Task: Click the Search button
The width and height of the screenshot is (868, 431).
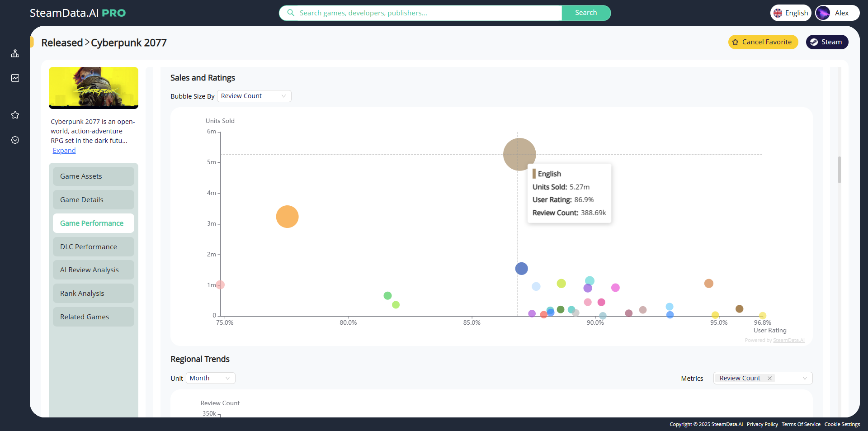Action: 586,13
